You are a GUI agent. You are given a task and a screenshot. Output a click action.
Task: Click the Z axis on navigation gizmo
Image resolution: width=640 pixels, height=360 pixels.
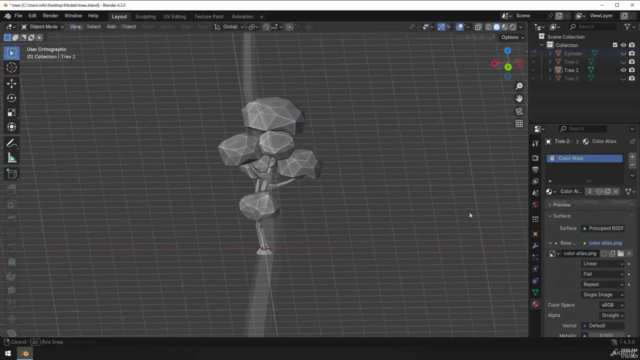click(x=507, y=51)
